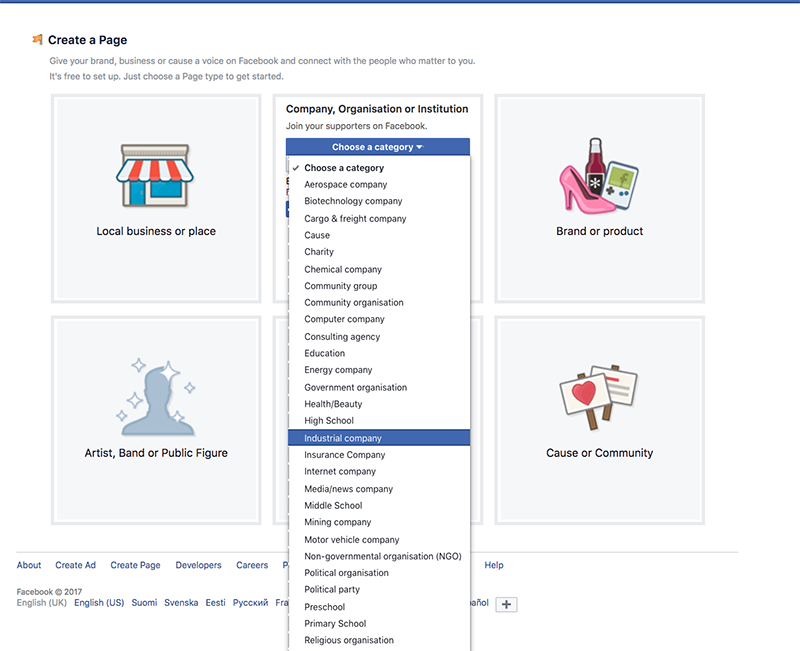The width and height of the screenshot is (800, 651).
Task: Open the Choose a category dropdown
Action: click(378, 147)
